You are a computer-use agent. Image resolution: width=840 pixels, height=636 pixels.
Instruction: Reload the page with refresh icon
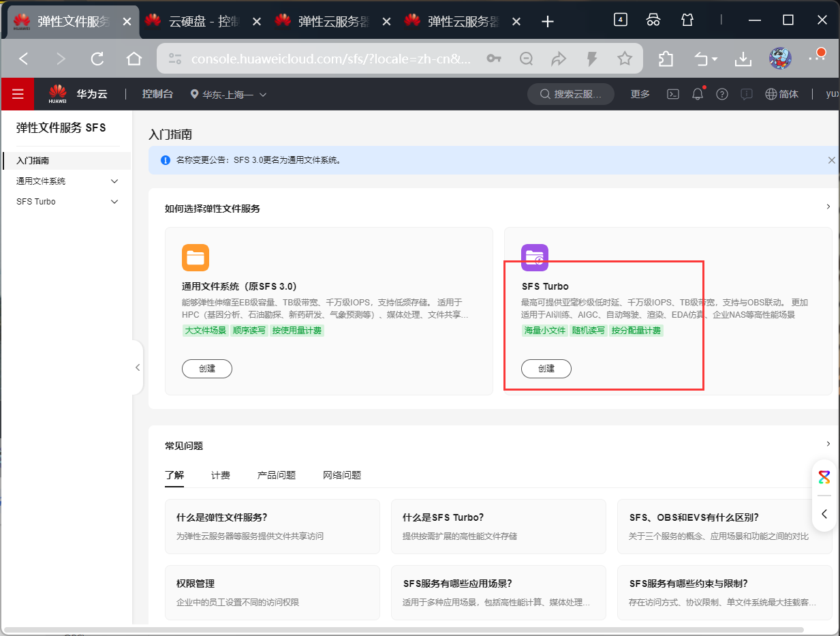coord(97,59)
